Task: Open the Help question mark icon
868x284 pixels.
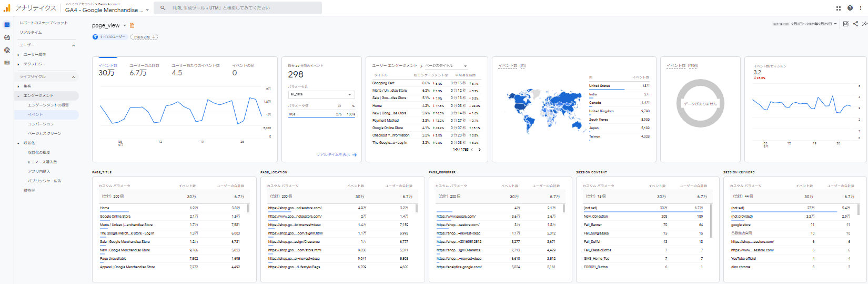Action: (x=850, y=8)
